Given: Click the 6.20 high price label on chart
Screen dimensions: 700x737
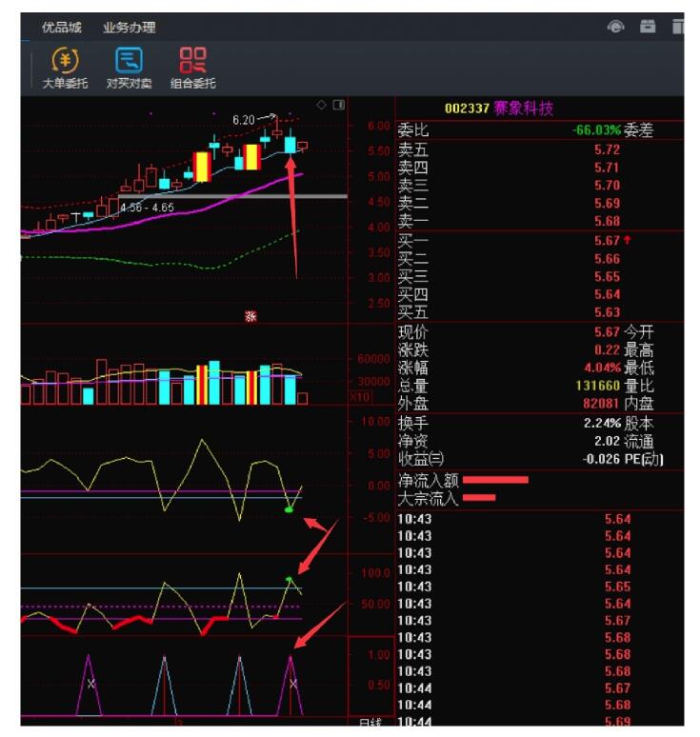Looking at the screenshot, I should click(x=245, y=120).
